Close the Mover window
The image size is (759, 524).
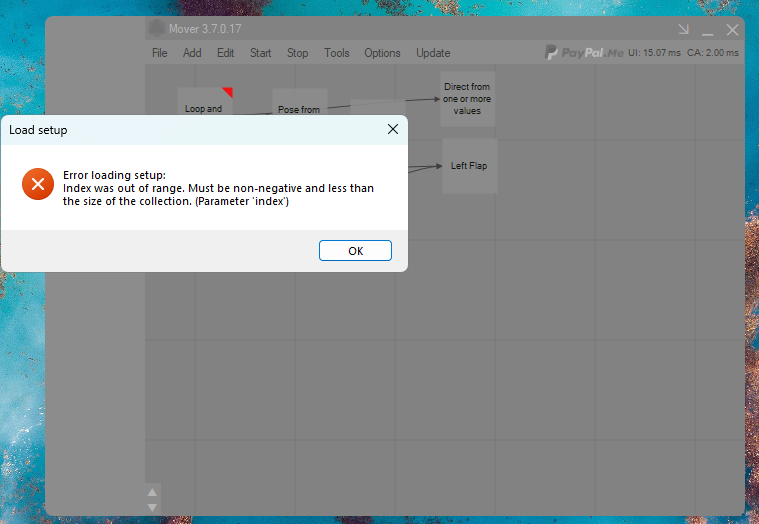(x=732, y=30)
